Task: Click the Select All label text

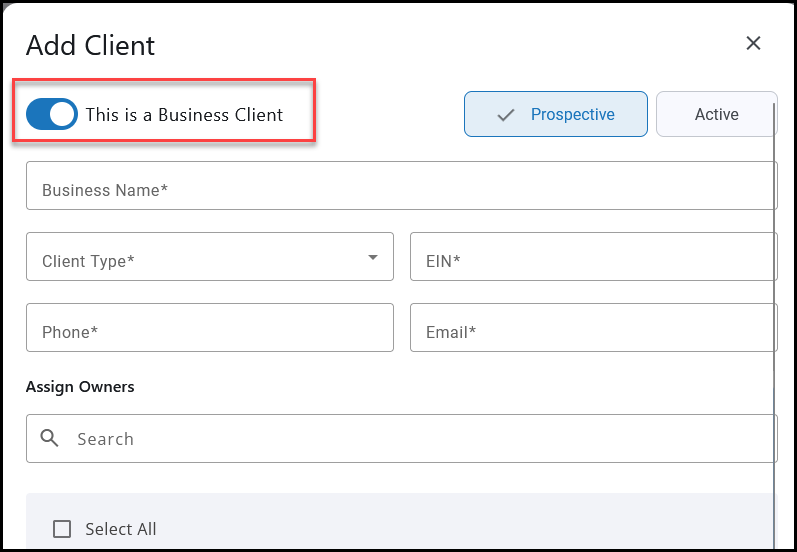Action: point(121,529)
